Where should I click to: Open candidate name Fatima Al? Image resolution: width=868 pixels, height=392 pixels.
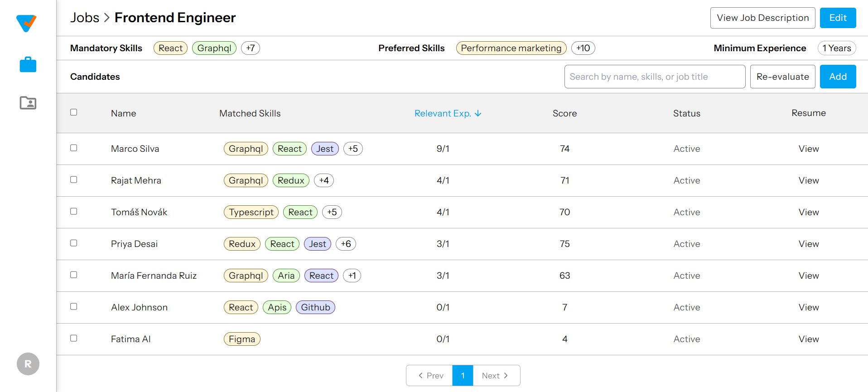[131, 339]
